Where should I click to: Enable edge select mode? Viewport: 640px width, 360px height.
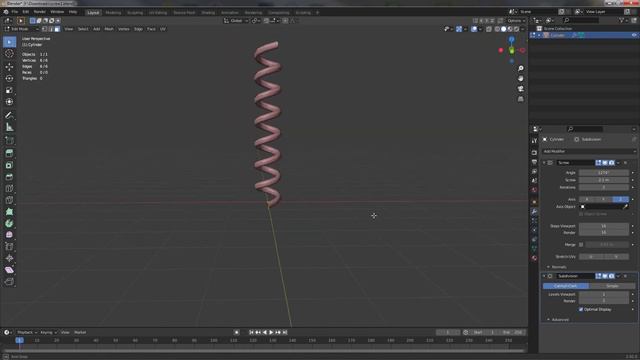point(51,29)
